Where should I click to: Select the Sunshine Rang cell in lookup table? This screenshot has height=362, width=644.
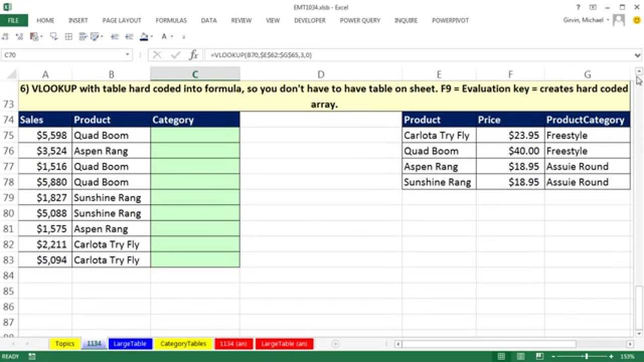pos(439,182)
